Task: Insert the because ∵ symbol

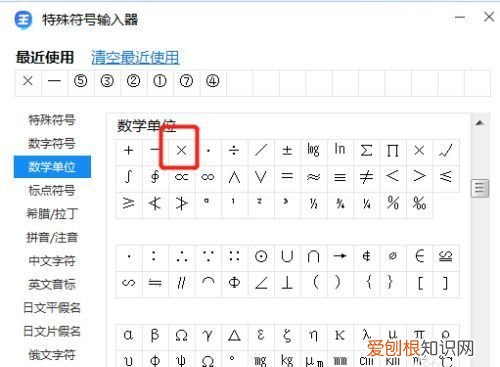Action: [208, 257]
